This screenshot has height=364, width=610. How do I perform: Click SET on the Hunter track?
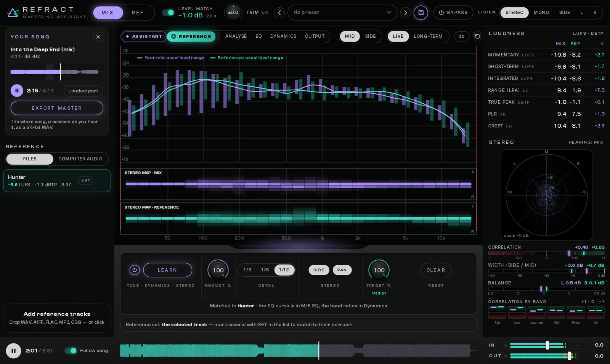click(x=86, y=181)
